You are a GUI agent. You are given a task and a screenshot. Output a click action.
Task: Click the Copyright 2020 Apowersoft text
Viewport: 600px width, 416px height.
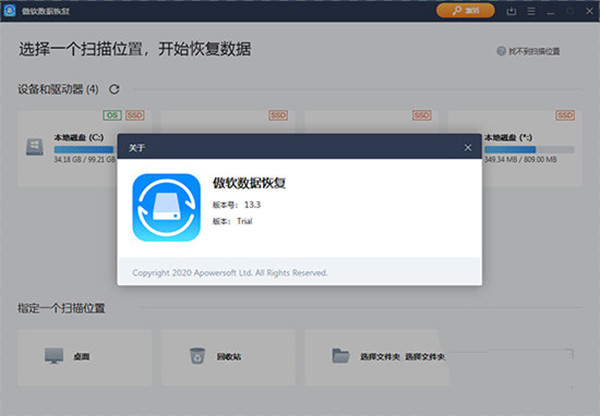pyautogui.click(x=230, y=273)
